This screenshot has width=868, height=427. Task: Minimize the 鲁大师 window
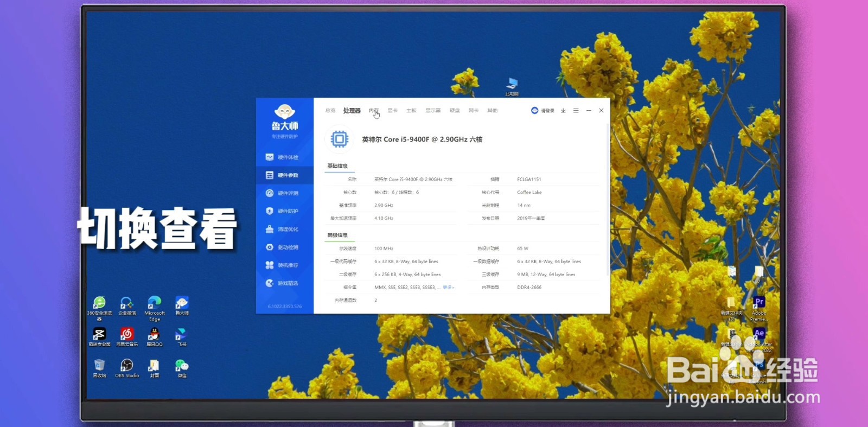pos(589,111)
